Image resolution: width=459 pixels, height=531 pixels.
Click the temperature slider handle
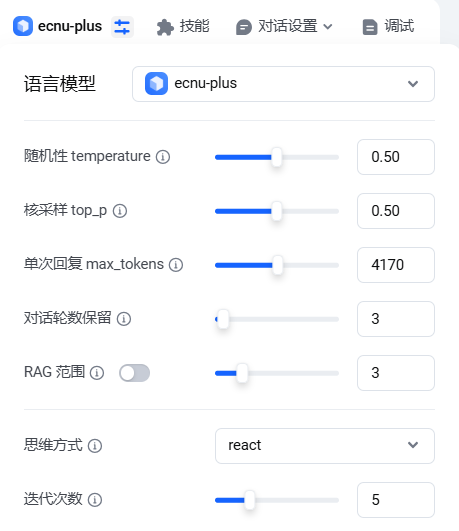pos(277,157)
